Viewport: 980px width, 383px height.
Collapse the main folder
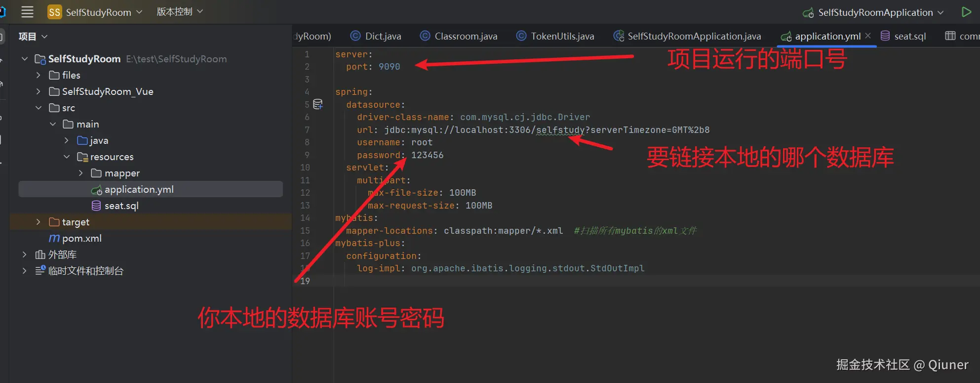point(53,124)
